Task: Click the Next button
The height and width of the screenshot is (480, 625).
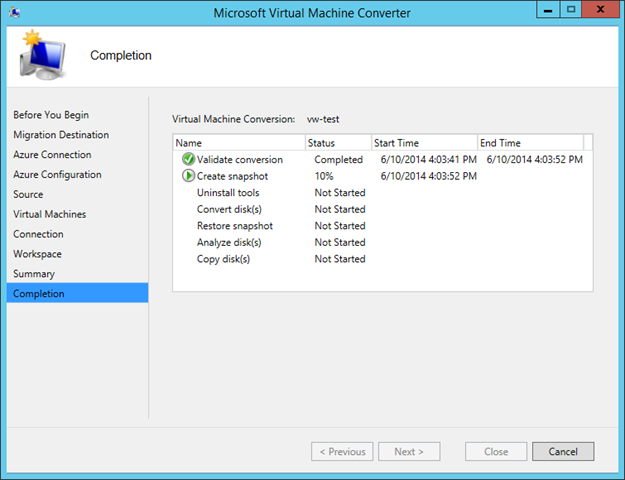Action: (409, 452)
